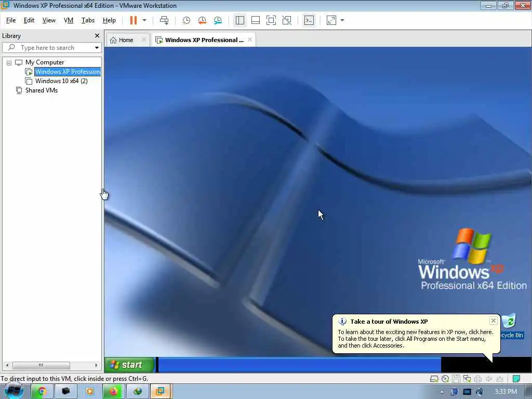The height and width of the screenshot is (399, 532).
Task: Click the XP start button
Action: (129, 365)
